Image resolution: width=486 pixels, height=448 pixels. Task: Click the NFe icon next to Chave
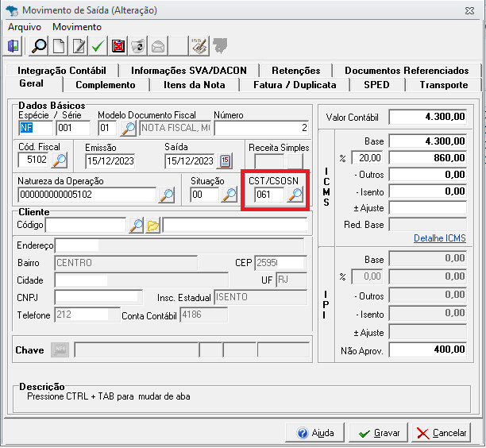(x=60, y=350)
